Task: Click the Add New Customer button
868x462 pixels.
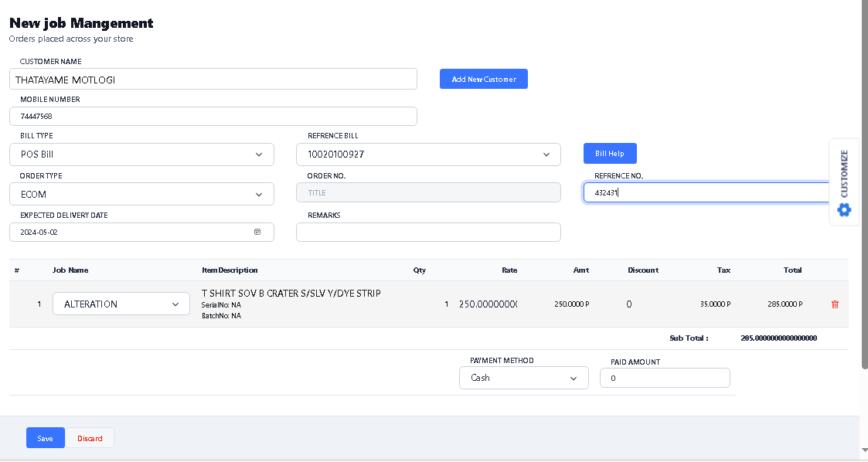Action: pos(484,79)
